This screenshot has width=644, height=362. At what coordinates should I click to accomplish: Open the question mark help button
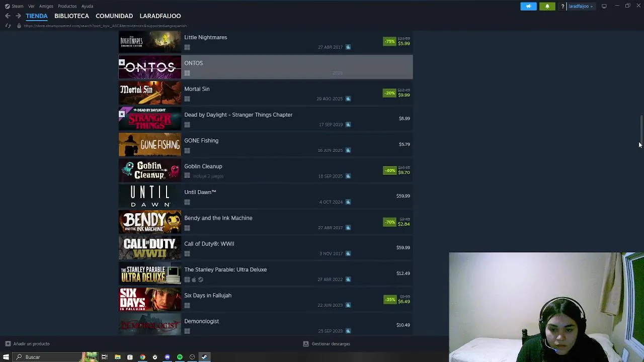(x=562, y=6)
